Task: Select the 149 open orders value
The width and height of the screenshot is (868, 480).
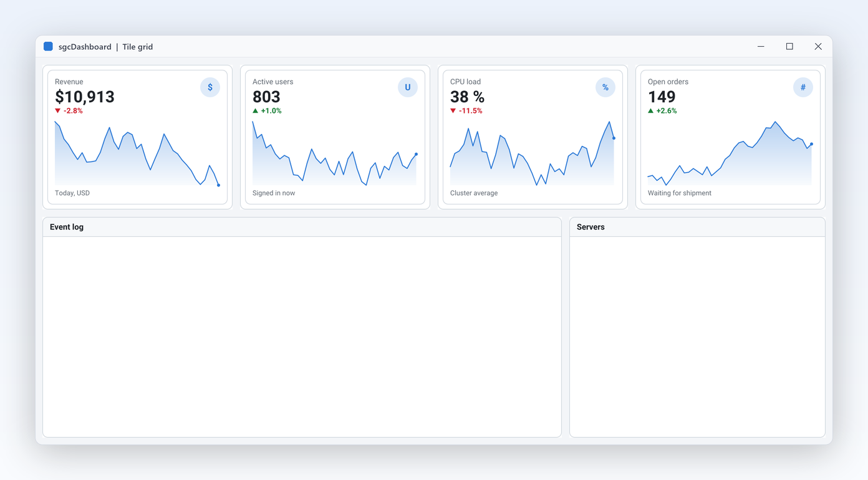Action: pos(662,97)
